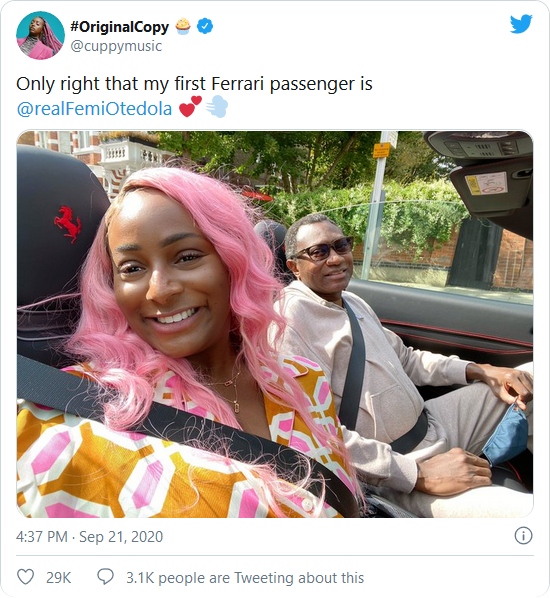550x598 pixels.
Task: Open the reply speech bubble icon
Action: point(105,577)
